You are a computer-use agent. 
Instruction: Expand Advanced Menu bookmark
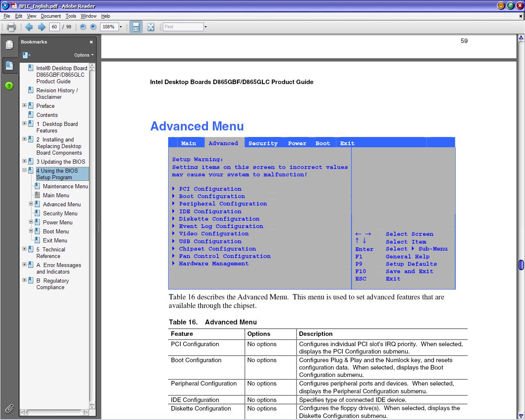tap(31, 204)
